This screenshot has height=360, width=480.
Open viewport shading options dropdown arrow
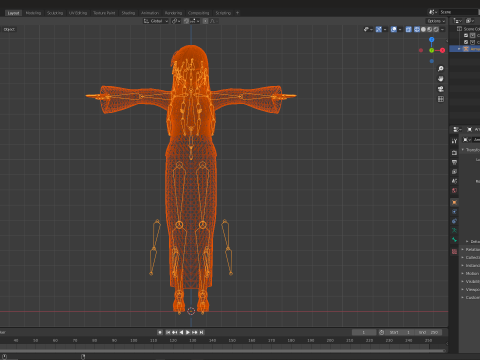pos(442,29)
